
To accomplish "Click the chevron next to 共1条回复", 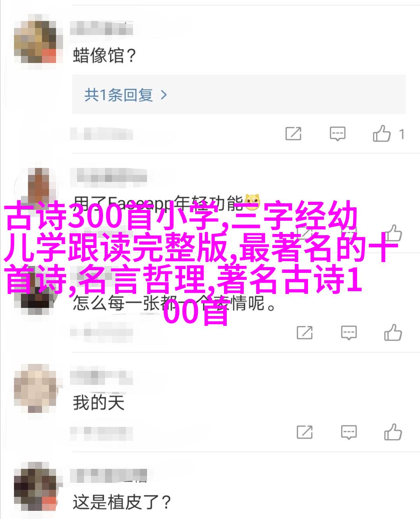I will 164,95.
